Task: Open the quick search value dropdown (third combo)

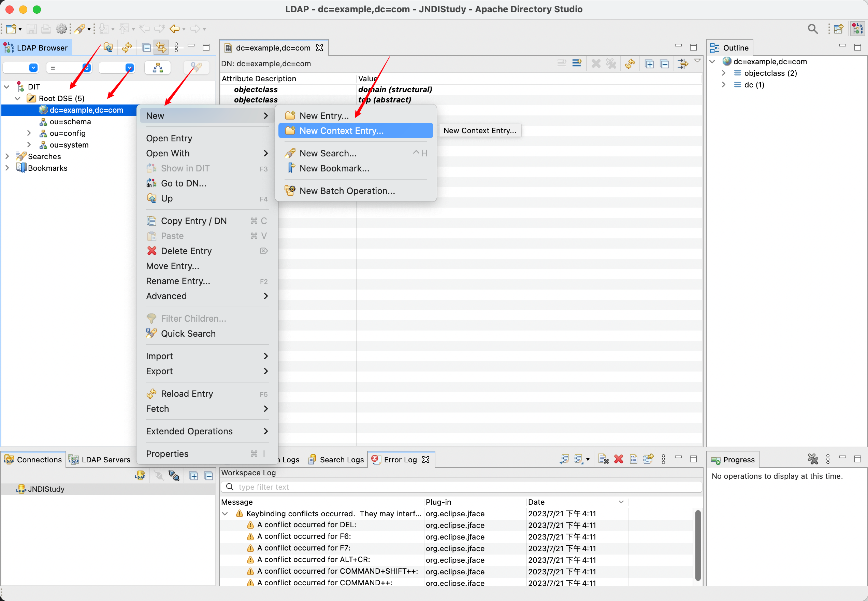Action: [129, 68]
